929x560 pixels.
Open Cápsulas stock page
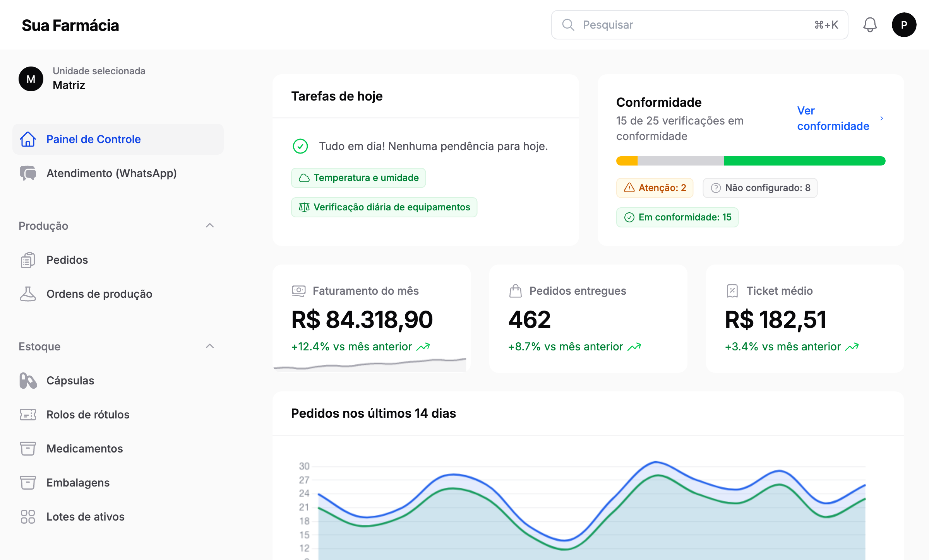point(118,381)
